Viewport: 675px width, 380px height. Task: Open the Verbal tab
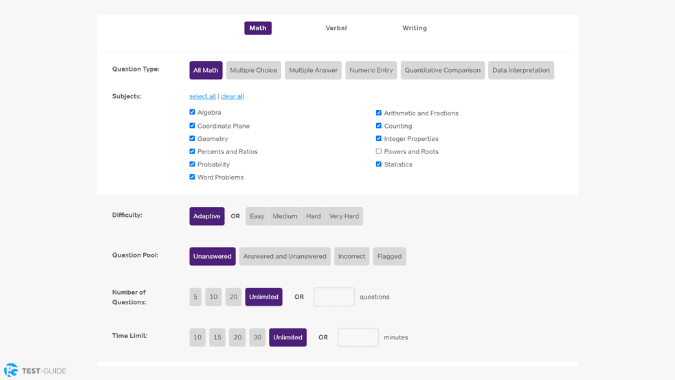pyautogui.click(x=336, y=28)
